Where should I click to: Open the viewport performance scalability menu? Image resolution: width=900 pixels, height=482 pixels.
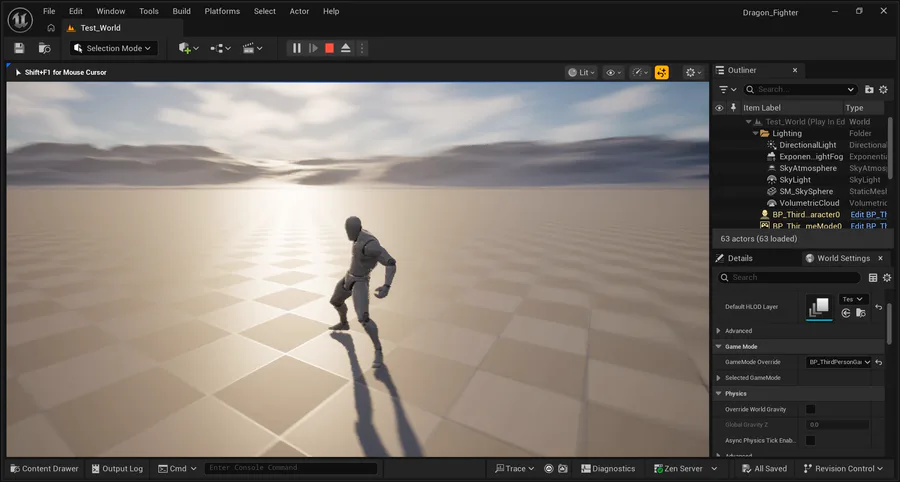[x=640, y=72]
